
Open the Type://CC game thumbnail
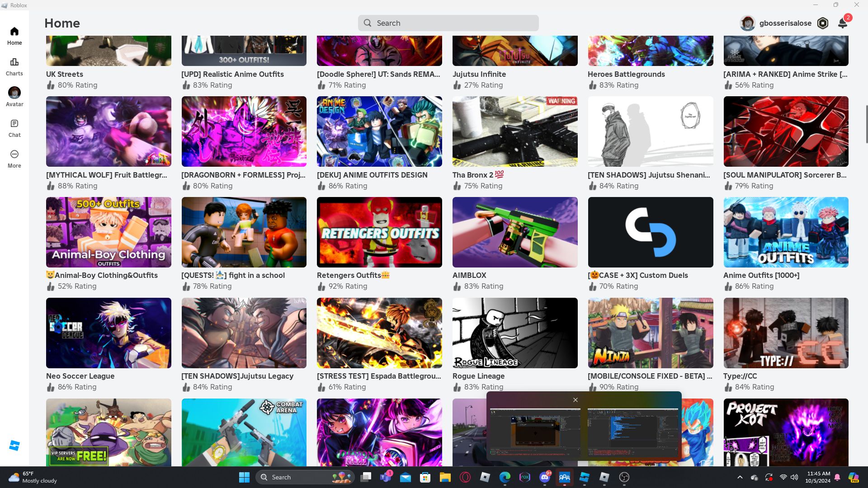pyautogui.click(x=786, y=333)
